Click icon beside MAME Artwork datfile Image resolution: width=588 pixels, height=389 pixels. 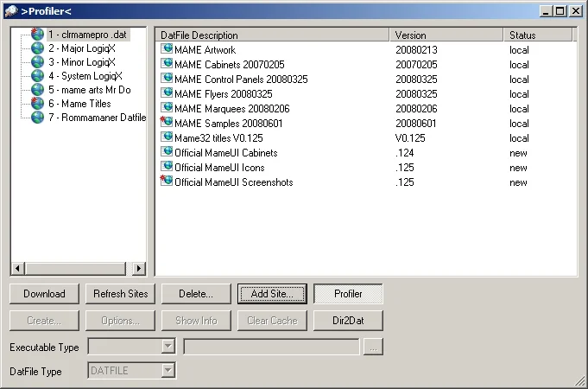click(167, 50)
